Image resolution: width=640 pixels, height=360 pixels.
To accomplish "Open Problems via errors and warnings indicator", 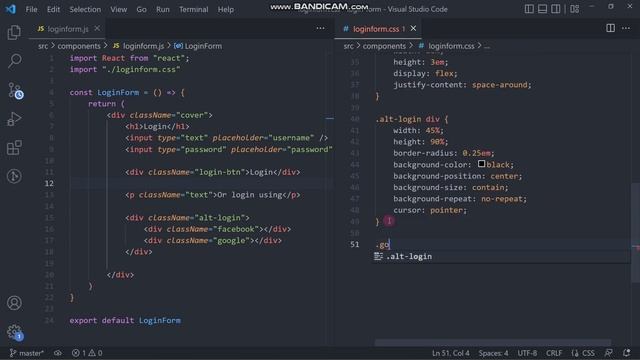I will (87, 353).
